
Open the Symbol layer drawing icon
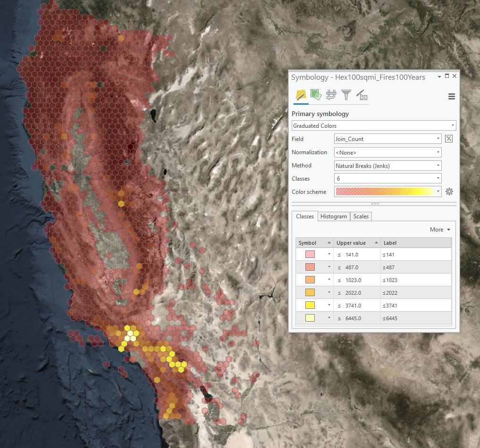pos(331,95)
